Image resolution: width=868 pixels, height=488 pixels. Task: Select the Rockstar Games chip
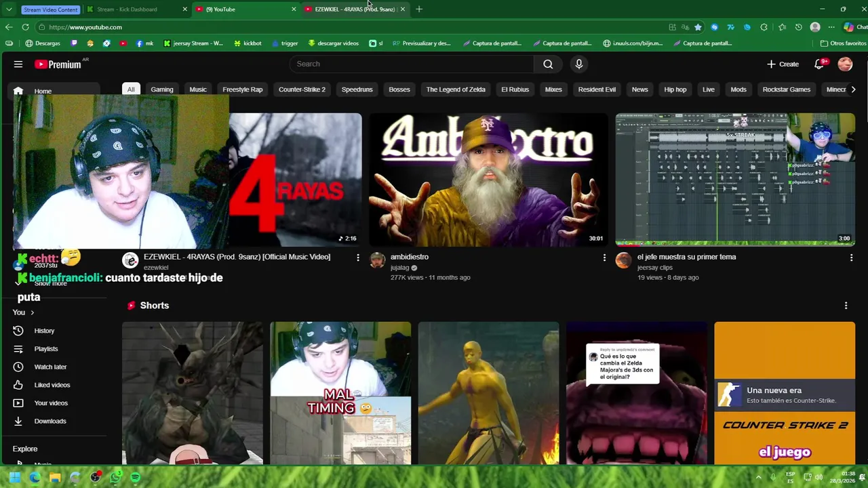(787, 89)
